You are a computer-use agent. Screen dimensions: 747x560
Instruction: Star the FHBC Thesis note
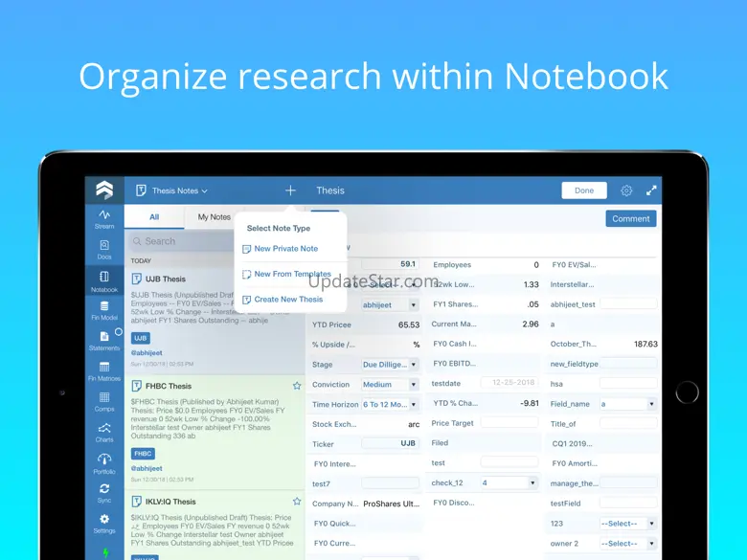pos(297,386)
